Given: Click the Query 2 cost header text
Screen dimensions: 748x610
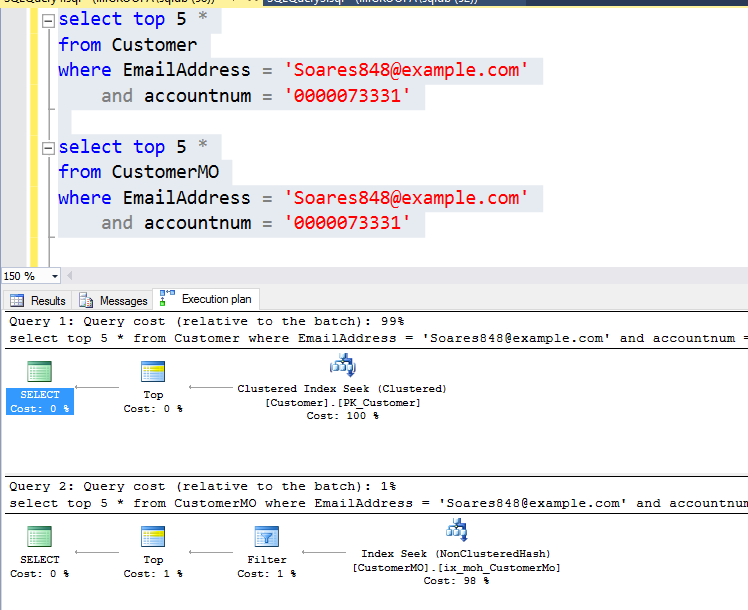Looking at the screenshot, I should click(202, 486).
